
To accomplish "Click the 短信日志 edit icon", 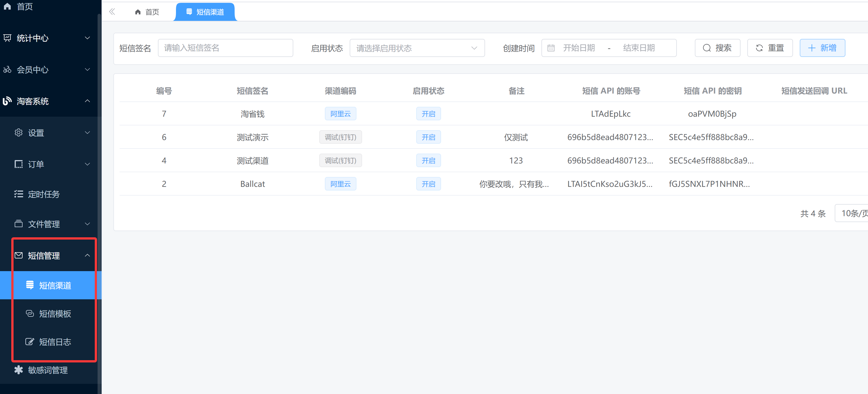I will pyautogui.click(x=30, y=342).
